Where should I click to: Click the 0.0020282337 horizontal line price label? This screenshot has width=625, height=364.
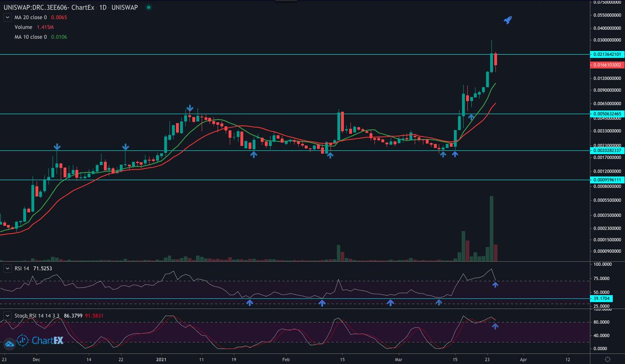607,150
